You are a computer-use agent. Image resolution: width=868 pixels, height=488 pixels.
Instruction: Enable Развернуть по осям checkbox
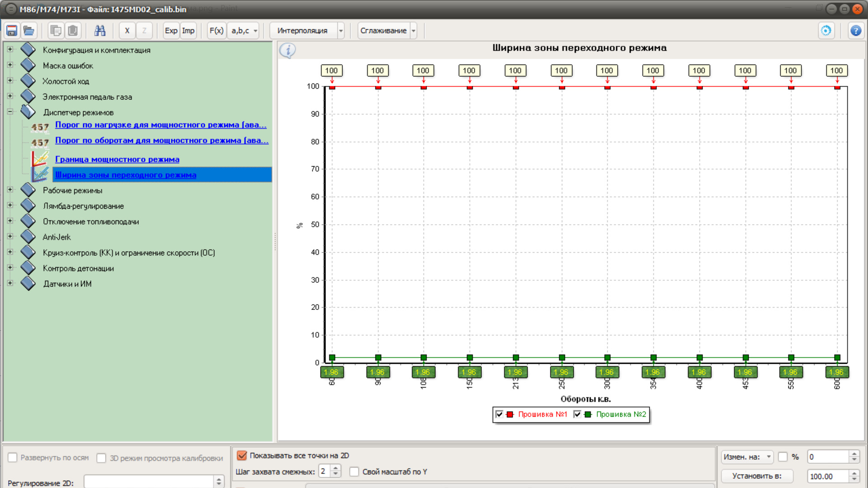pyautogui.click(x=13, y=458)
